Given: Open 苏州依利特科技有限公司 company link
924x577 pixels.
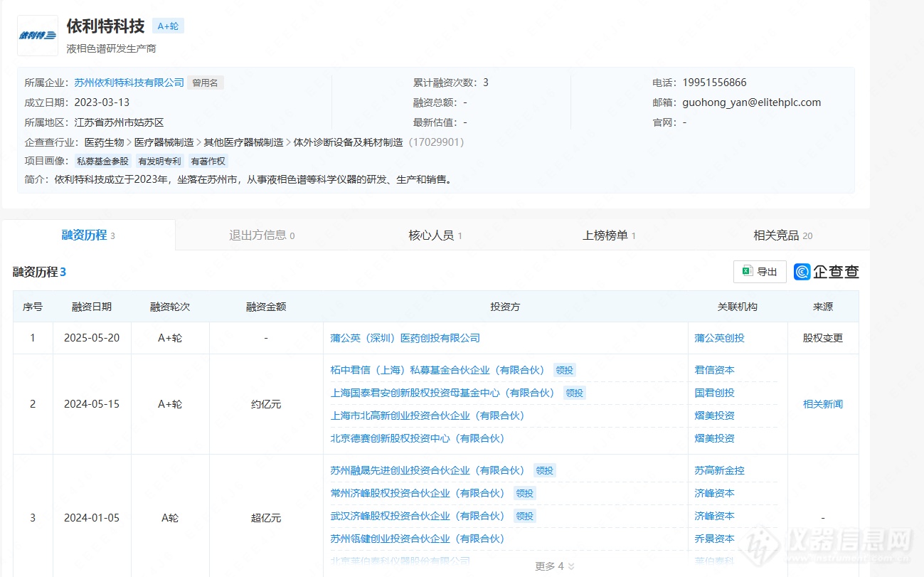Looking at the screenshot, I should [129, 83].
